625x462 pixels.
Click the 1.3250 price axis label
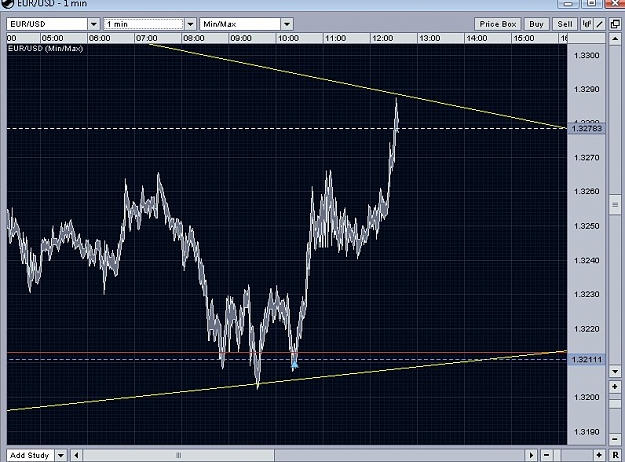point(586,226)
